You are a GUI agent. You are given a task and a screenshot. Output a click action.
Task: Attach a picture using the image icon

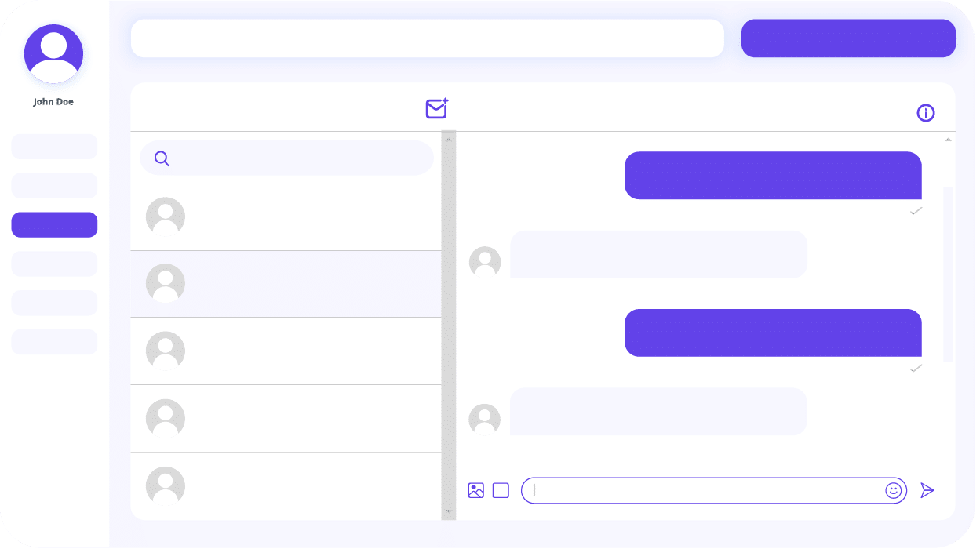coord(475,491)
